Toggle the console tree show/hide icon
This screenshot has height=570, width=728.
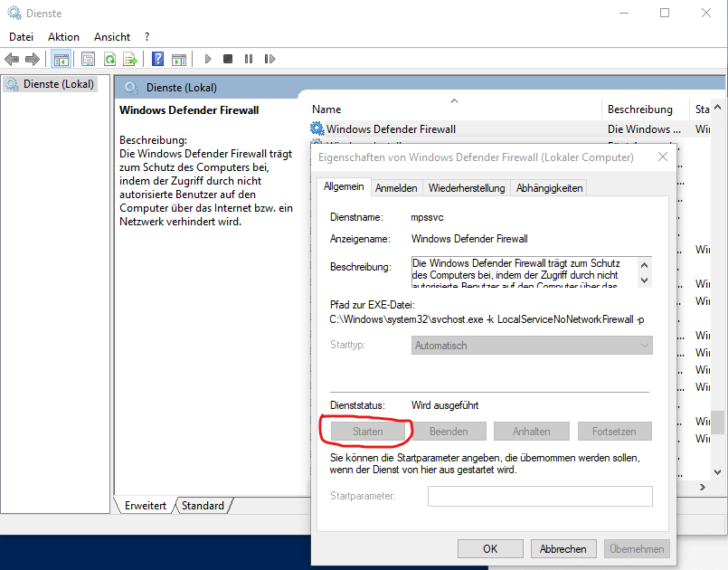coord(61,59)
